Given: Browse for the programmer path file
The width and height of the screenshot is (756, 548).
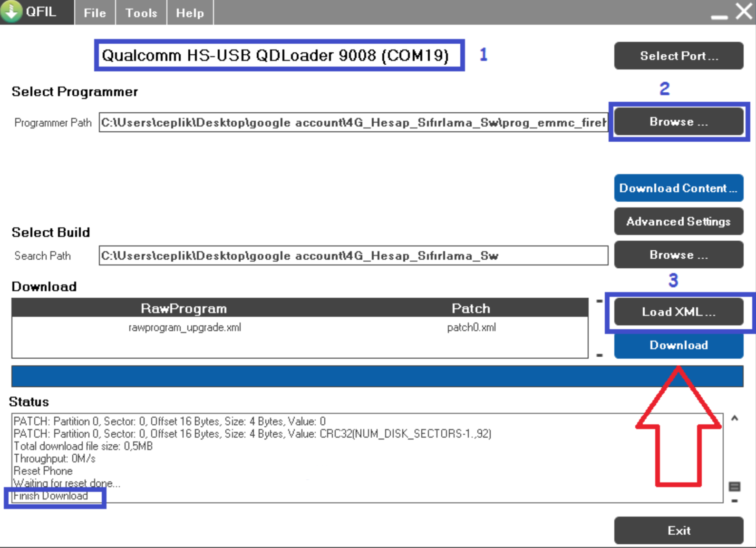Looking at the screenshot, I should [678, 122].
